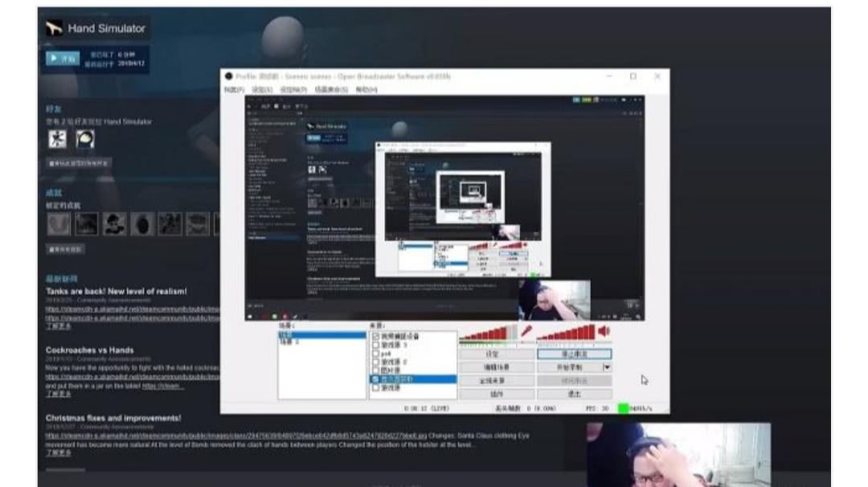Open the 'Tanks are back! New level of realism!' news
The height and width of the screenshot is (487, 868).
[x=117, y=291]
